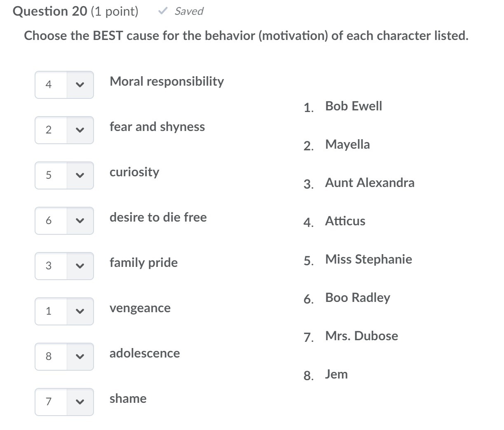Viewport: 504px width, 430px height.
Task: Open the shame answer dropdown
Action: pos(64,402)
